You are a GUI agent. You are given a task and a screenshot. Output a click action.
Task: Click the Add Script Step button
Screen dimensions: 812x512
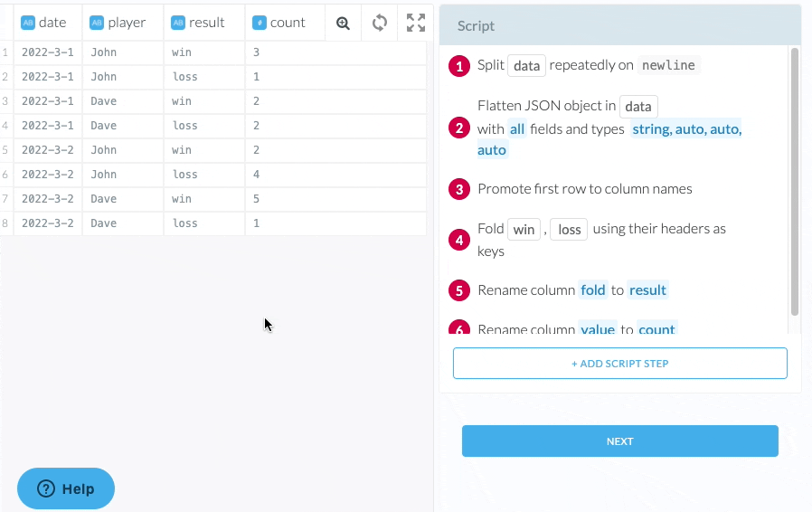[x=619, y=364]
